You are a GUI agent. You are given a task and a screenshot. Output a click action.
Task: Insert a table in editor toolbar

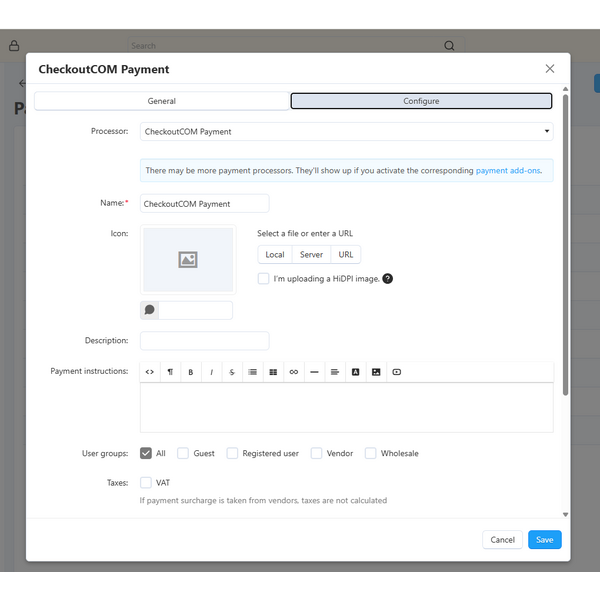coord(273,372)
